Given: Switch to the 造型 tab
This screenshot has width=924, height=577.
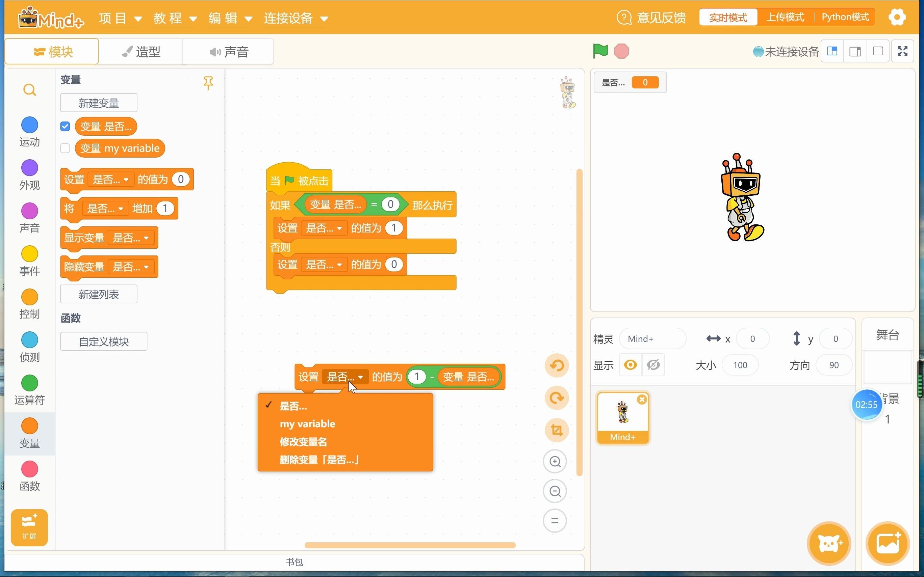Looking at the screenshot, I should pyautogui.click(x=141, y=52).
